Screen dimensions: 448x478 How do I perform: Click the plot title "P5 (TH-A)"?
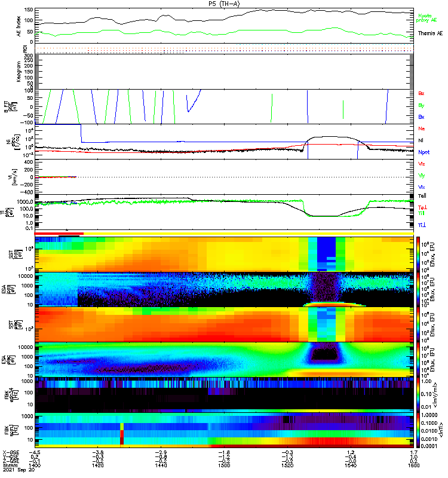click(x=225, y=4)
